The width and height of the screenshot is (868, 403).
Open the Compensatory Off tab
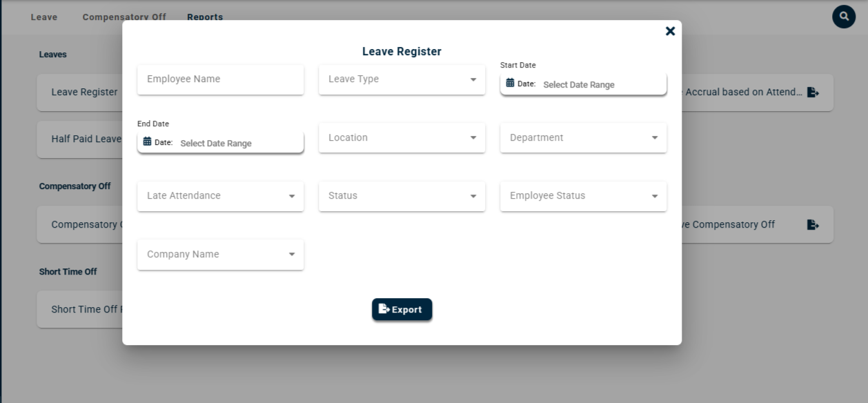124,17
